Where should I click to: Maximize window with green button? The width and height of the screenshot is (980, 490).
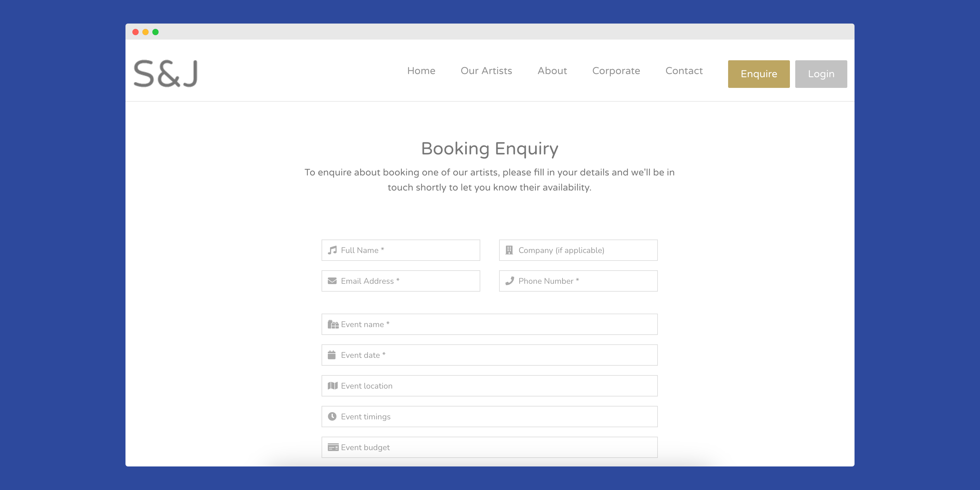point(155,32)
